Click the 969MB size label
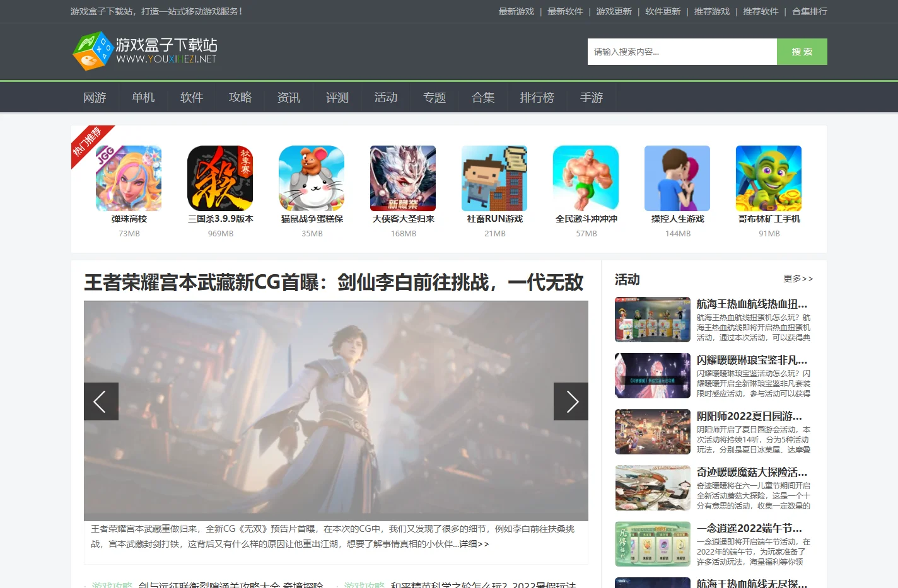Screen dimensions: 898x588 click(x=221, y=233)
